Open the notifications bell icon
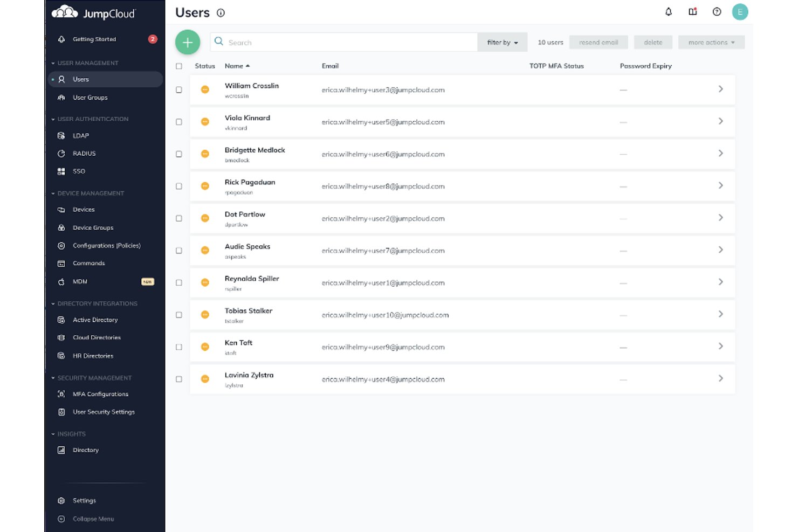This screenshot has height=532, width=798. click(669, 12)
